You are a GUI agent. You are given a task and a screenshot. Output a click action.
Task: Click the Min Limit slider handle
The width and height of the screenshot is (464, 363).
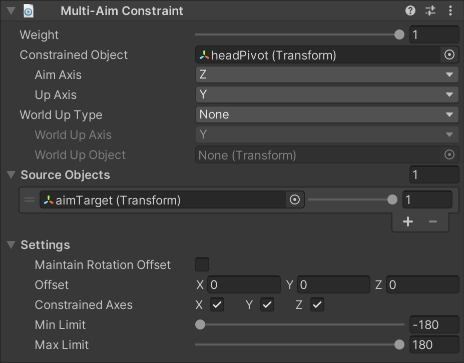click(200, 325)
